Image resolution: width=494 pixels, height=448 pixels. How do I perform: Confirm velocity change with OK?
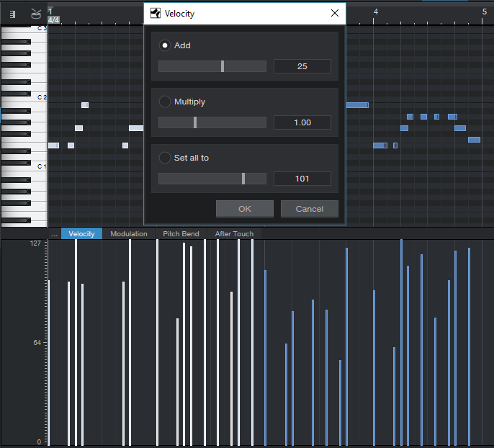click(x=245, y=209)
